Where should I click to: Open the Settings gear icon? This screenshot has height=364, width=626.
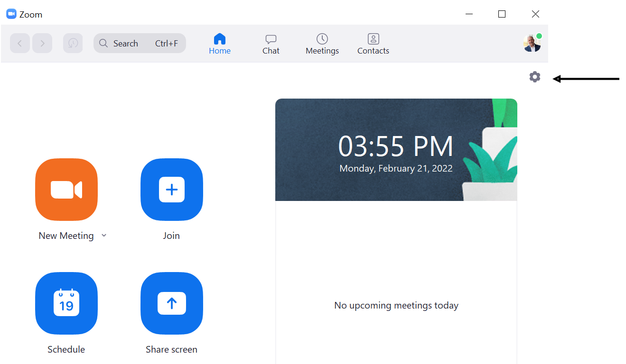(x=535, y=77)
